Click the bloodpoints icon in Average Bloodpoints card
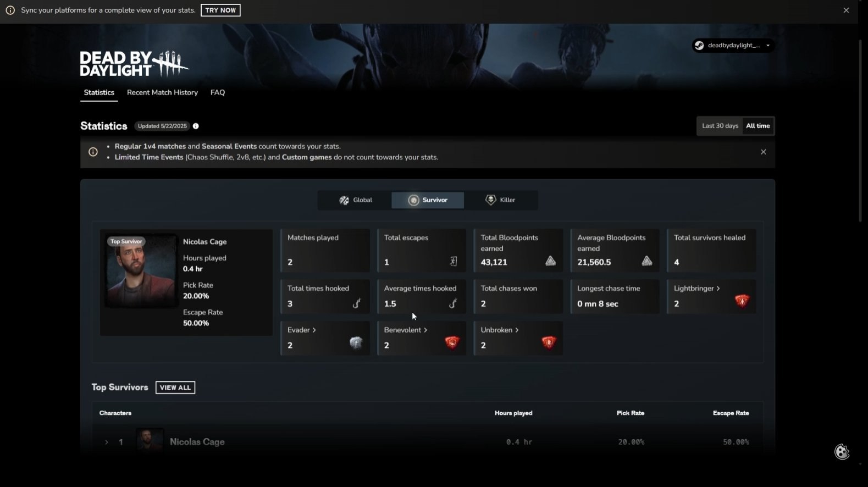This screenshot has width=868, height=487. click(647, 261)
